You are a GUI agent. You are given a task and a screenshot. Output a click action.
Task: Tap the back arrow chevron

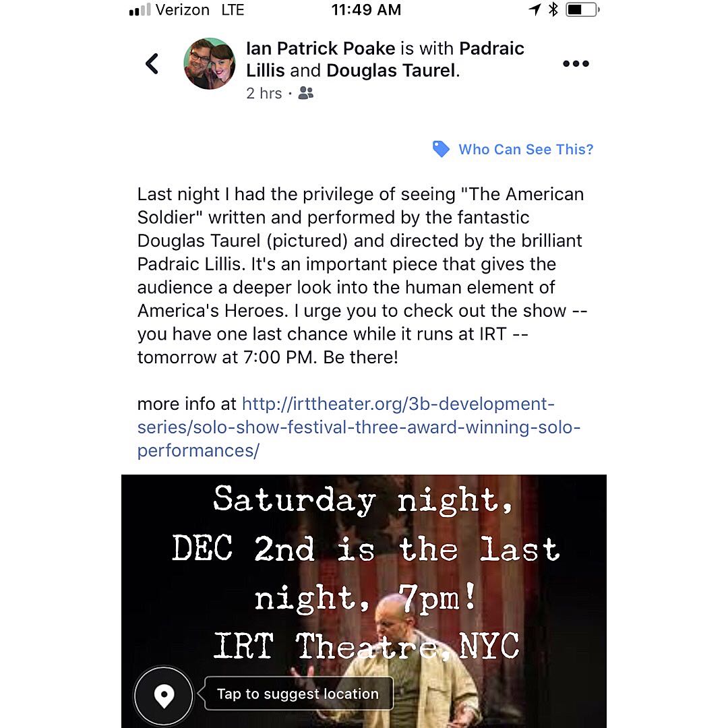[x=152, y=63]
